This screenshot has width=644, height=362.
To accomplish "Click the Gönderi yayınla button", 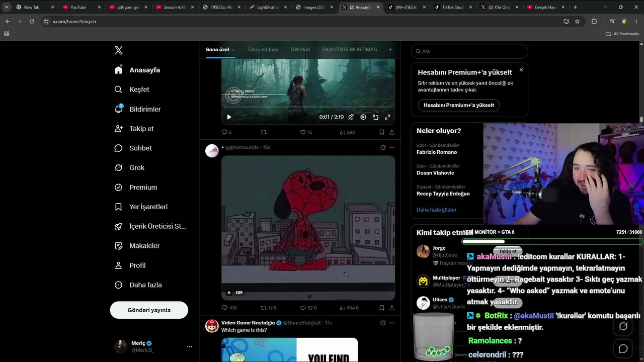I will [149, 310].
